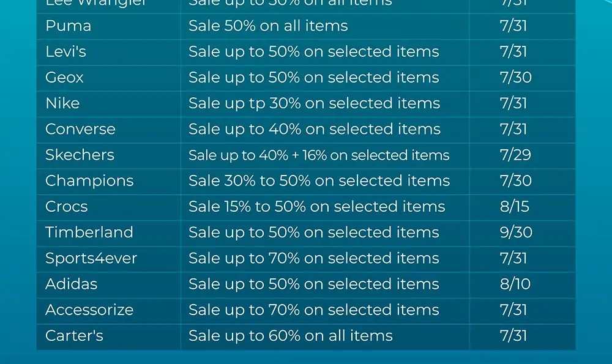Select Timberland's 9/30 end date

tap(516, 232)
